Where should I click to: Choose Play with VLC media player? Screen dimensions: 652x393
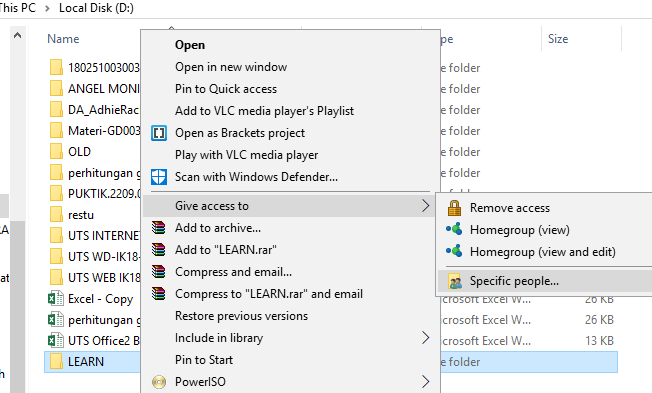pyautogui.click(x=247, y=155)
